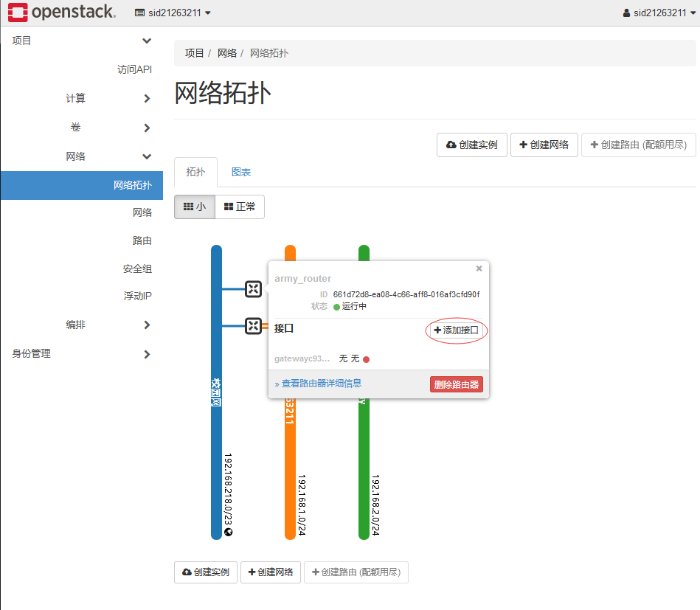Switch to the 拓扑 tab
Image resolution: width=700 pixels, height=610 pixels.
click(x=195, y=172)
